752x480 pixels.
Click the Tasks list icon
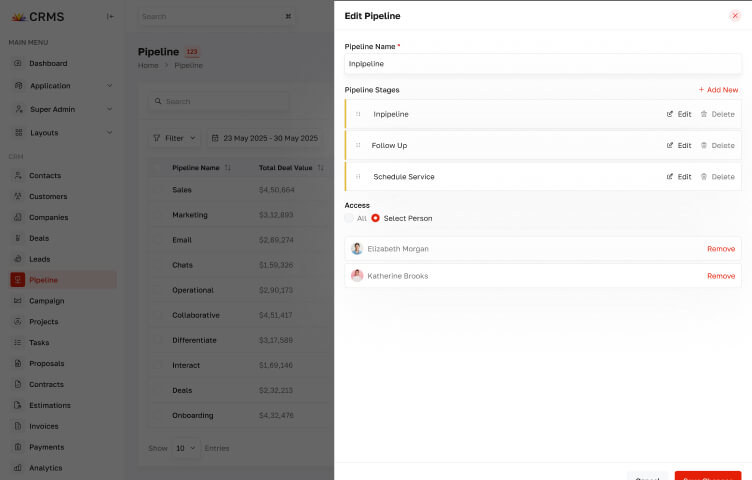click(x=18, y=343)
